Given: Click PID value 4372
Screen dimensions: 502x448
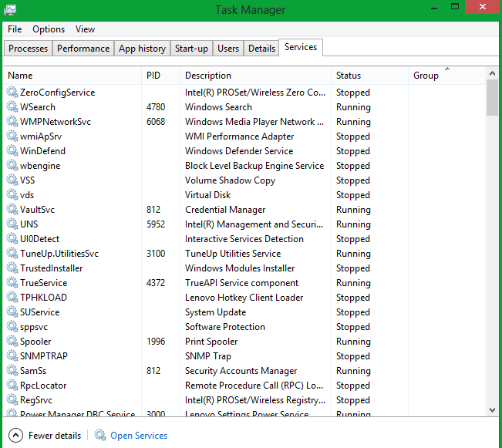Looking at the screenshot, I should [x=156, y=283].
